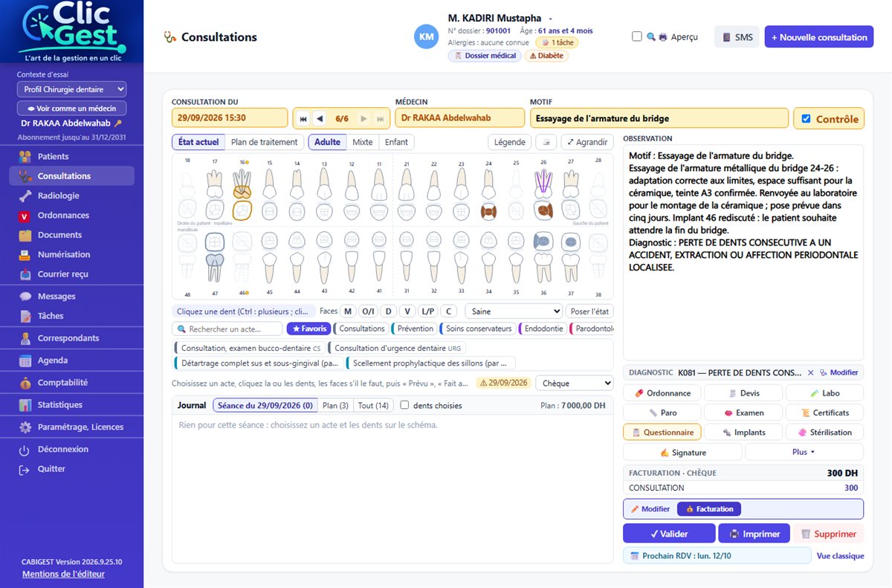Toggle tooth face L/P button
The height and width of the screenshot is (588, 892).
(x=427, y=311)
